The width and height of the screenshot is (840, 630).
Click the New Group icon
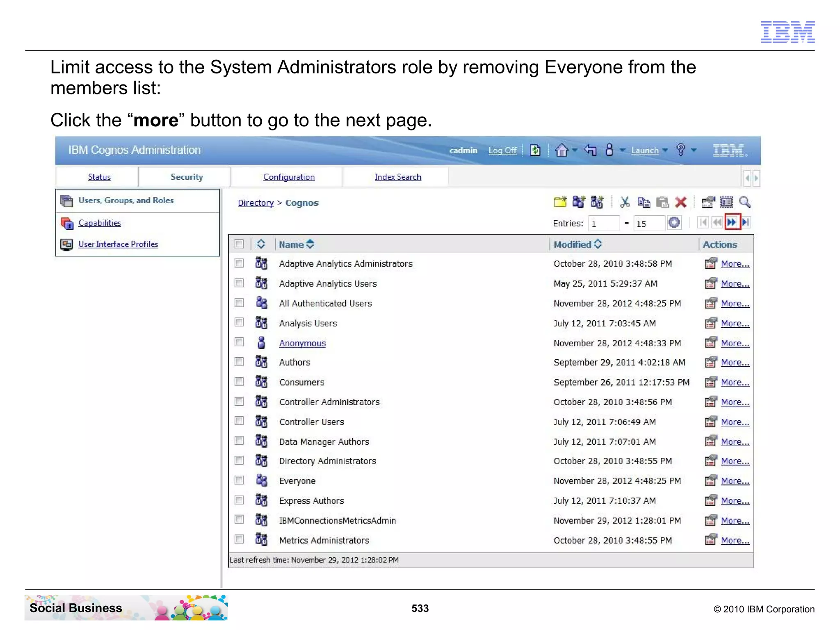pos(578,202)
